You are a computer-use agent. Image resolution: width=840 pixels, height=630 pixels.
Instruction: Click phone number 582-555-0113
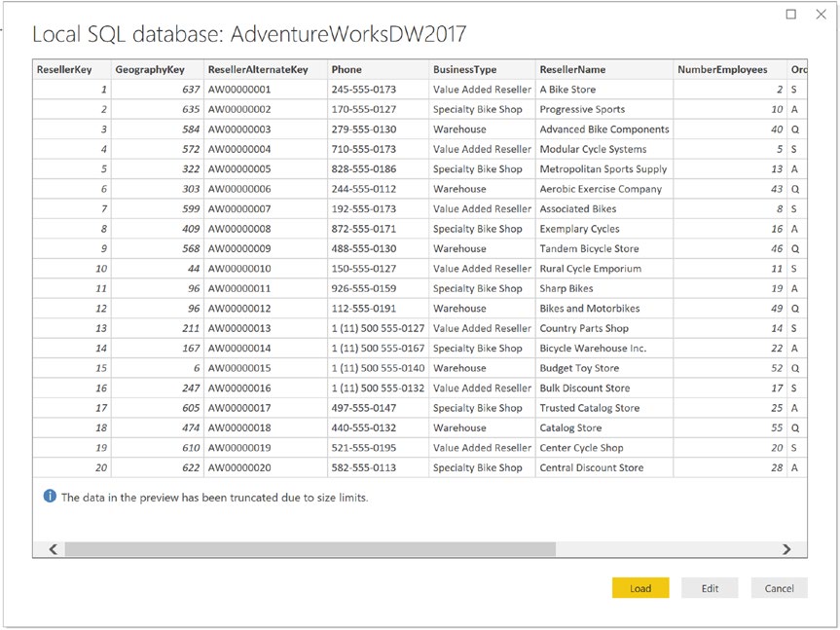click(x=364, y=467)
